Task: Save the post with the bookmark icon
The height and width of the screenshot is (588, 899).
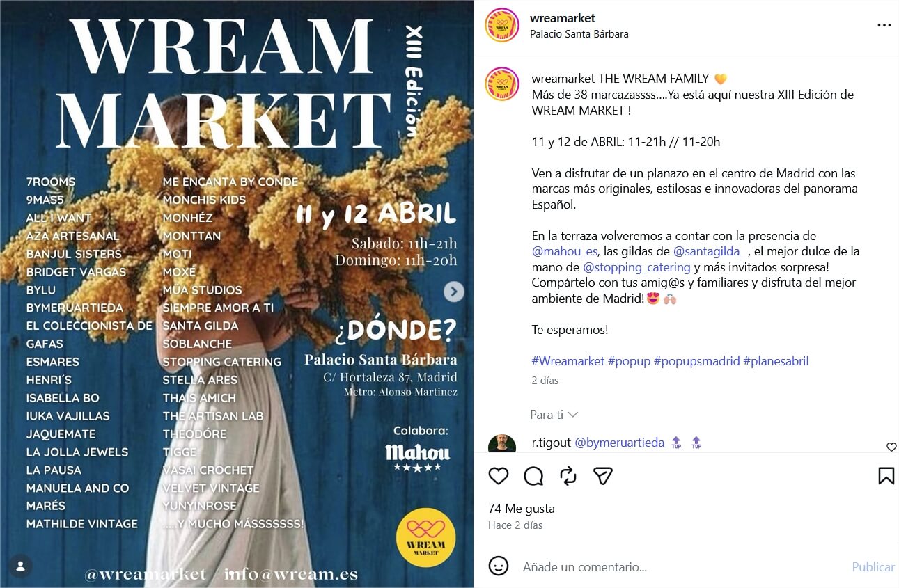Action: tap(886, 476)
